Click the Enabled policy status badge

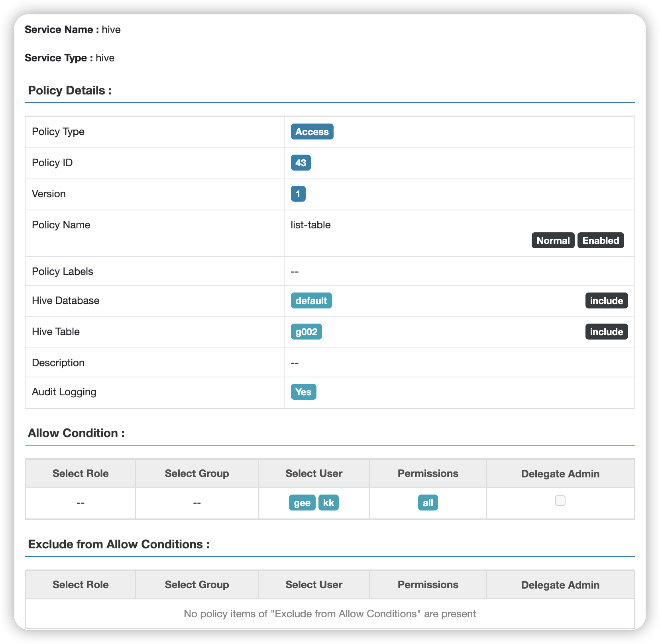coord(600,241)
